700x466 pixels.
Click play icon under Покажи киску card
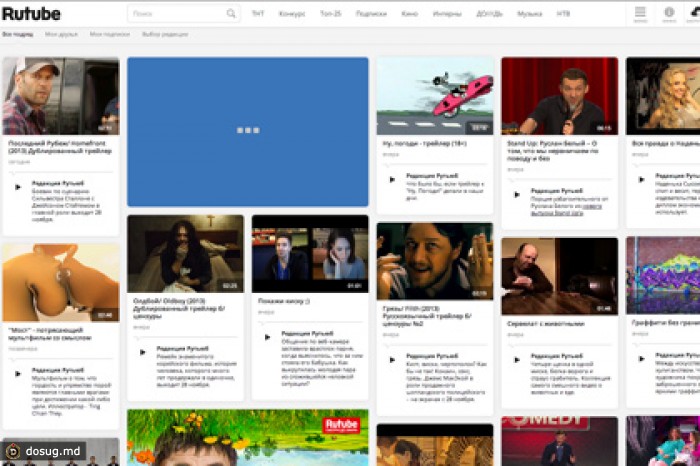[x=267, y=337]
